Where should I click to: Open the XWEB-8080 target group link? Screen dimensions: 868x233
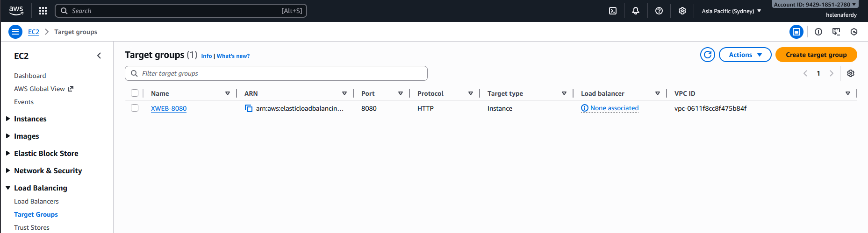pyautogui.click(x=168, y=108)
